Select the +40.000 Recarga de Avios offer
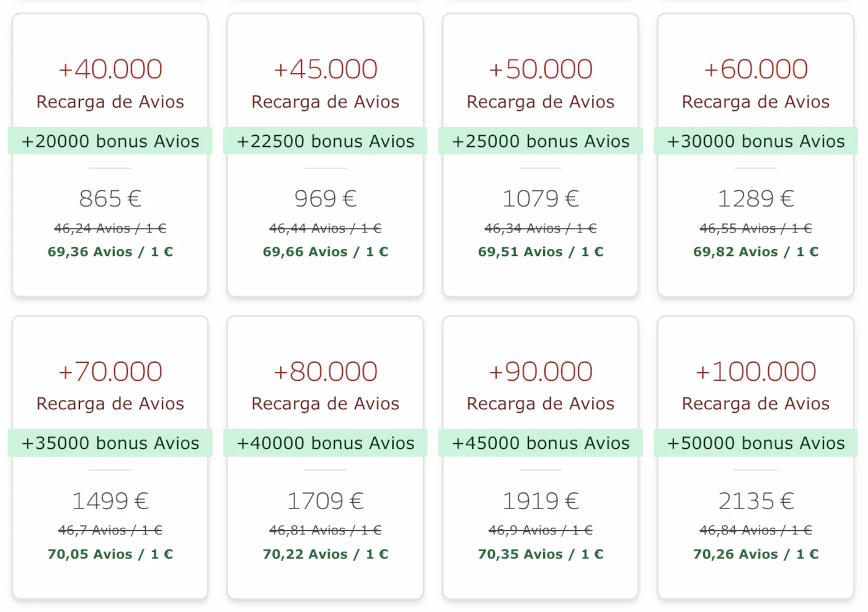This screenshot has width=868, height=612. click(110, 69)
